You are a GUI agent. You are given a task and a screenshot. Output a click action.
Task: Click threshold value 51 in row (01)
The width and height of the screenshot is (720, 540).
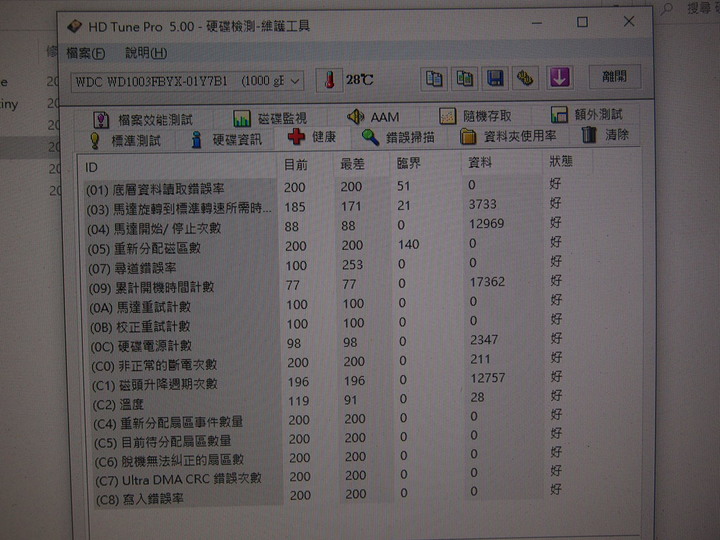[x=404, y=186]
